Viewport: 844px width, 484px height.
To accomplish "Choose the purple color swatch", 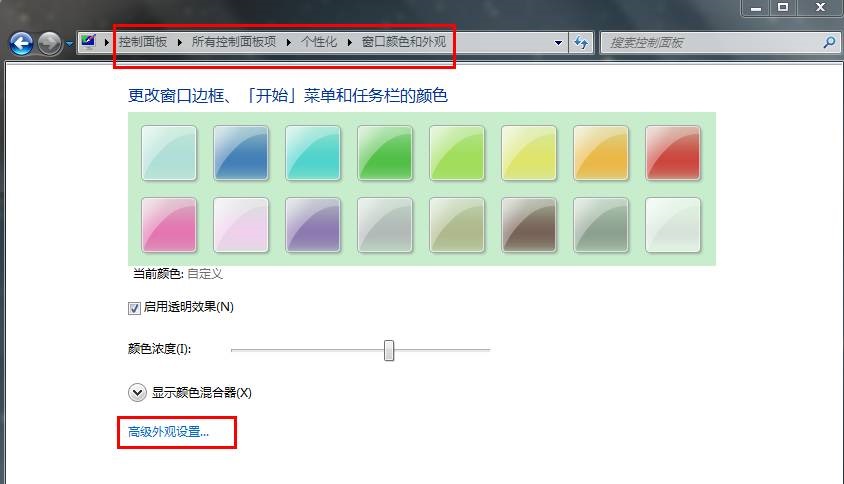I will (x=313, y=225).
